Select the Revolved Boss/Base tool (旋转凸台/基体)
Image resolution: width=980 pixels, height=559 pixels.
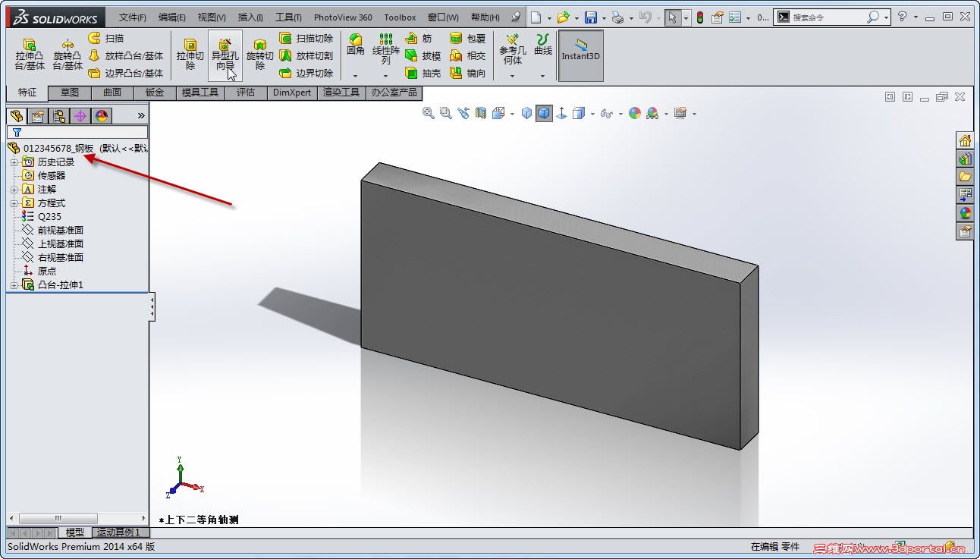[x=68, y=55]
